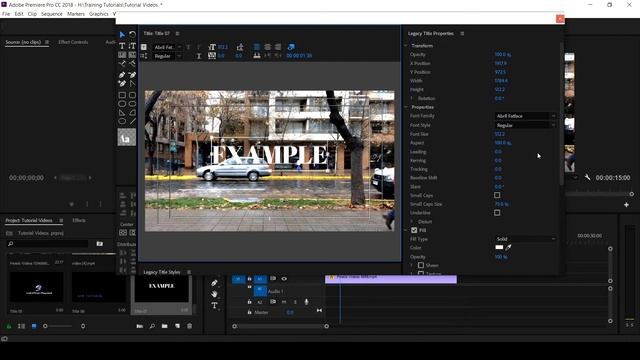Click the Aa title style swatch
Image resolution: width=640 pixels, height=360 pixels.
(x=127, y=138)
